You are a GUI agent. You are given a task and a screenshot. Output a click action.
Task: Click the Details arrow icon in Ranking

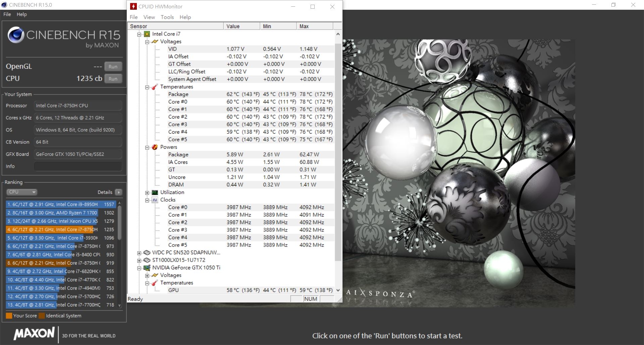click(x=118, y=192)
